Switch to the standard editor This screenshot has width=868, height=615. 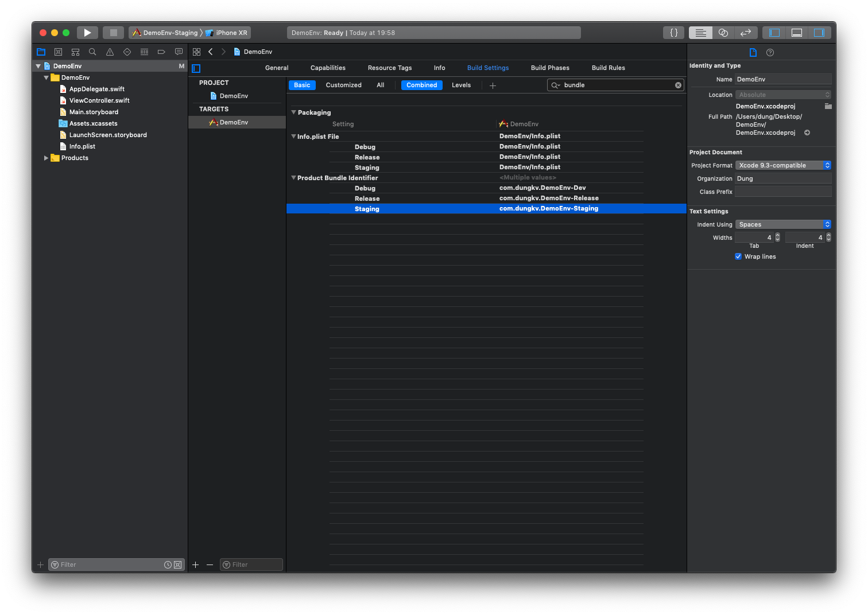700,33
